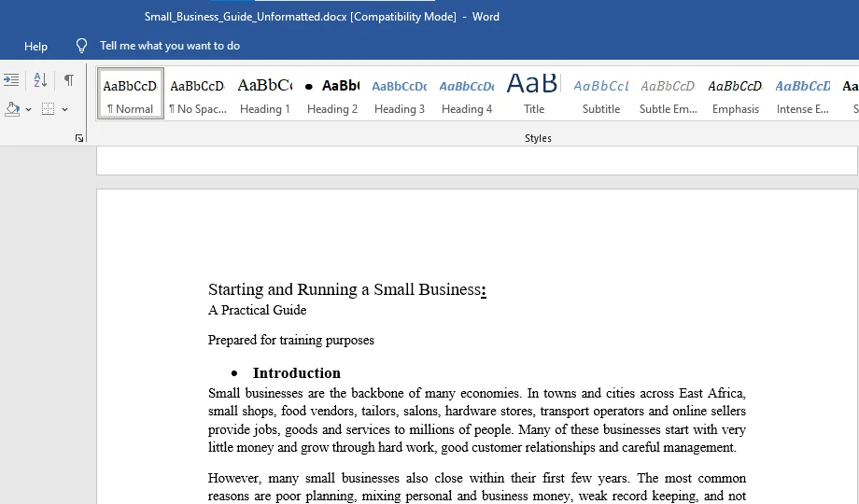This screenshot has height=504, width=859.
Task: Apply the Subtitle style
Action: coord(601,93)
